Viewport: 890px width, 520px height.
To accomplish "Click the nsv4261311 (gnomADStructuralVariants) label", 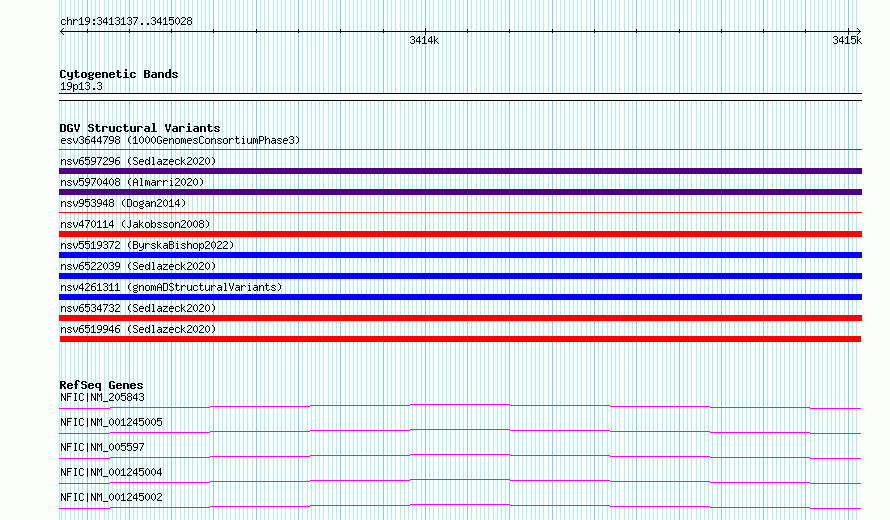I will [171, 287].
